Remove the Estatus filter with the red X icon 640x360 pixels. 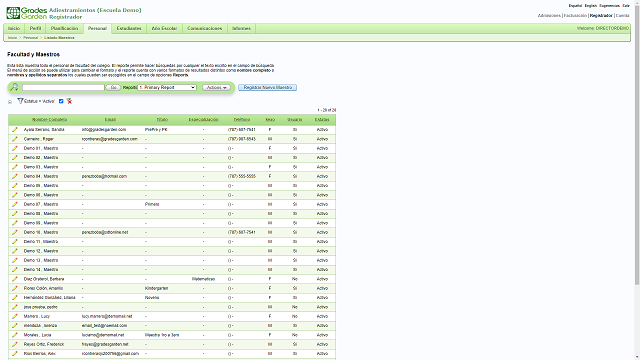click(69, 101)
